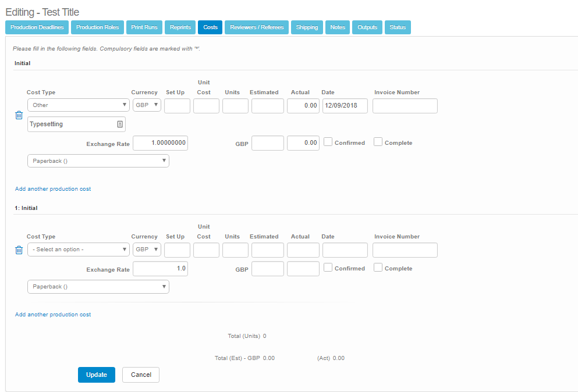This screenshot has width=578, height=392.
Task: Click Add another production cost under 1: Initial
Action: click(53, 314)
